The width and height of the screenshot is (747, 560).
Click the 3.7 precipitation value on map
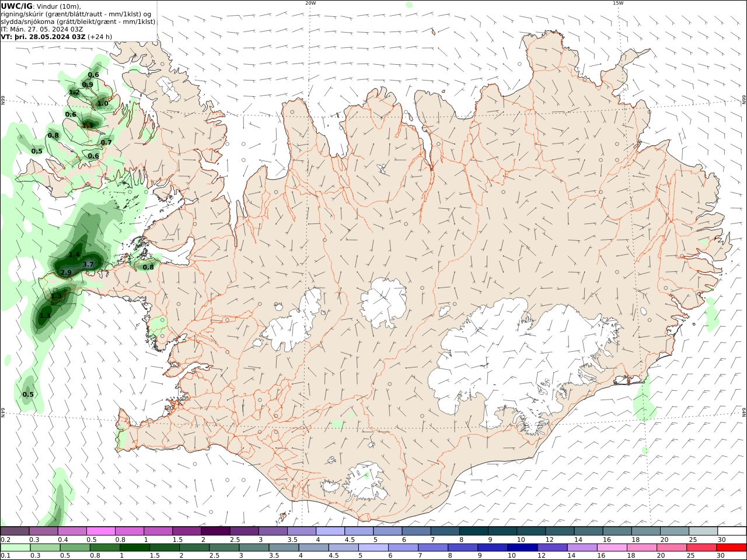[x=88, y=264]
